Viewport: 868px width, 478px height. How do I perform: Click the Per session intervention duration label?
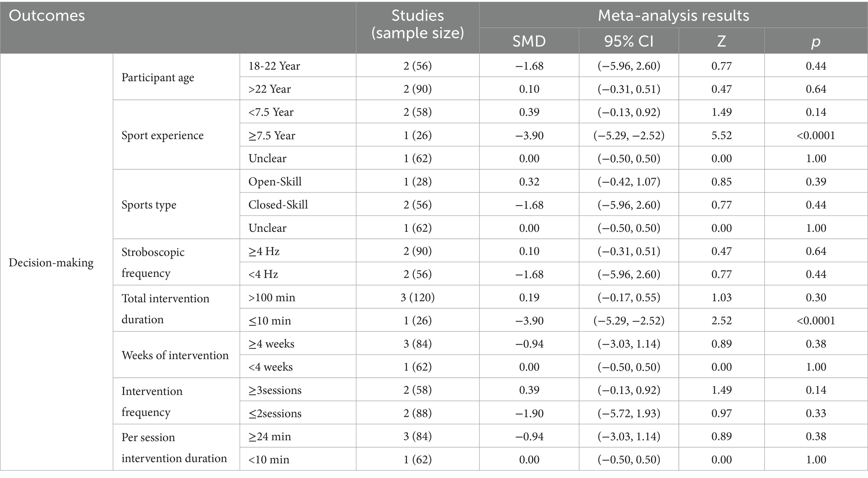(x=174, y=447)
